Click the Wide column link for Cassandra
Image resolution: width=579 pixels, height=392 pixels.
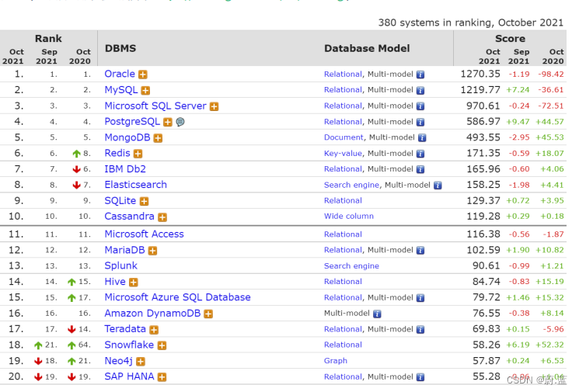coord(349,217)
